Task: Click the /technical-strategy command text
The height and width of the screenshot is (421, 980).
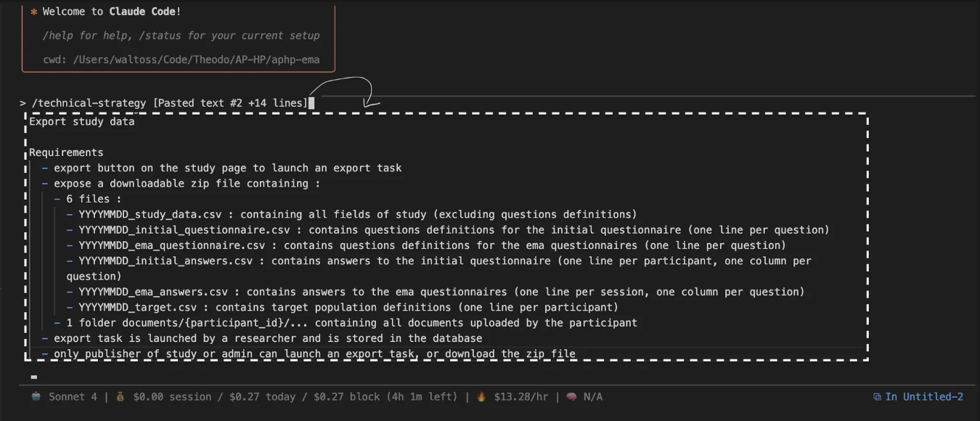Action: [89, 103]
